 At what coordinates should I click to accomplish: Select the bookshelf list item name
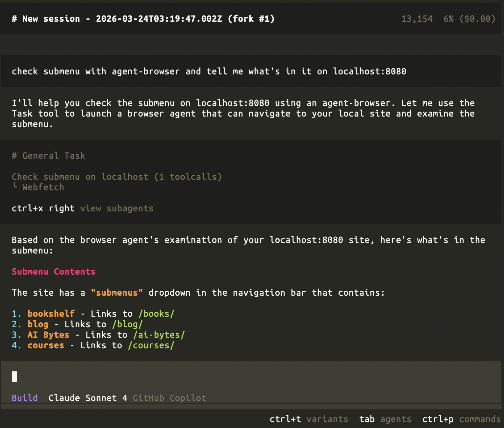51,313
